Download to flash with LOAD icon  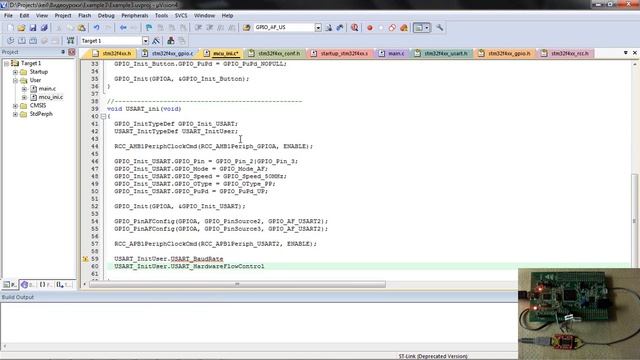[71, 41]
